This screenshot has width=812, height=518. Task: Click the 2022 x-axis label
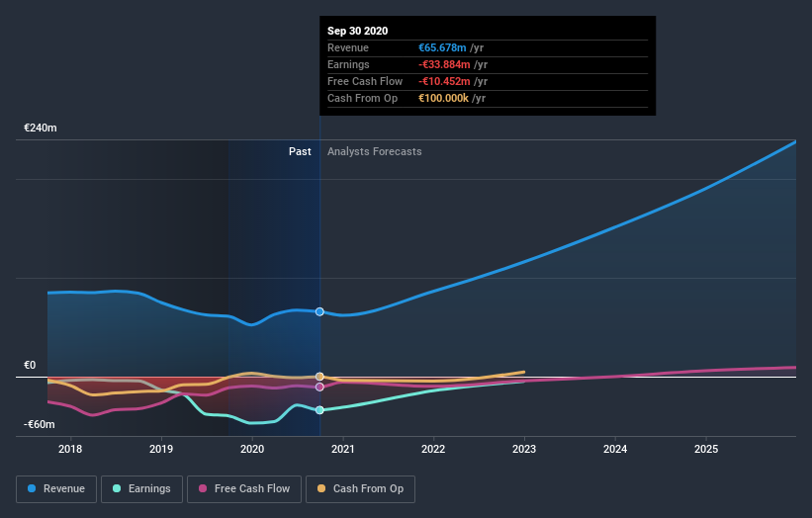coord(433,449)
